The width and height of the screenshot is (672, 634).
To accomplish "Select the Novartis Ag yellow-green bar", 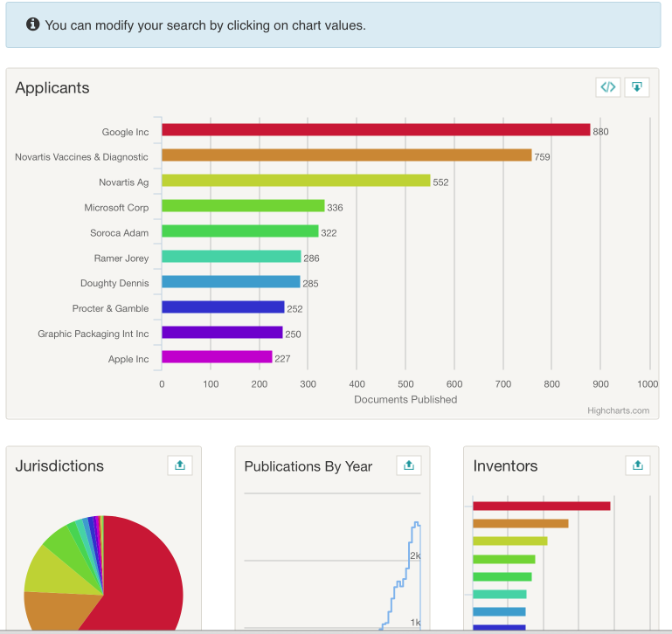I will tap(296, 181).
